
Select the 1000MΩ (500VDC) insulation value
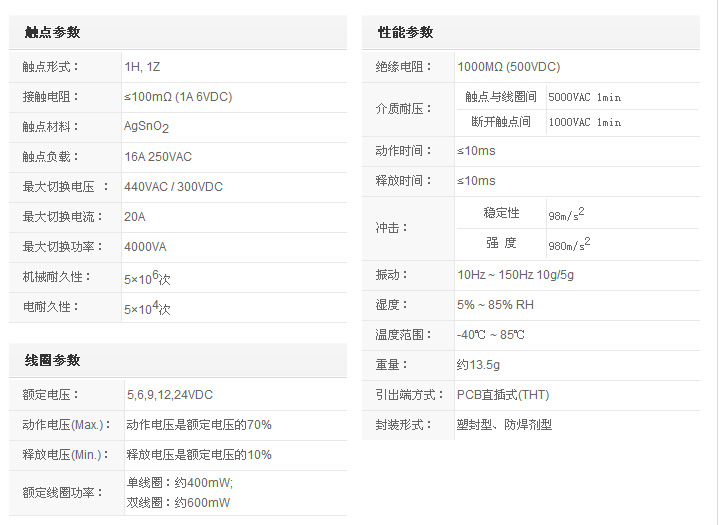pyautogui.click(x=508, y=67)
